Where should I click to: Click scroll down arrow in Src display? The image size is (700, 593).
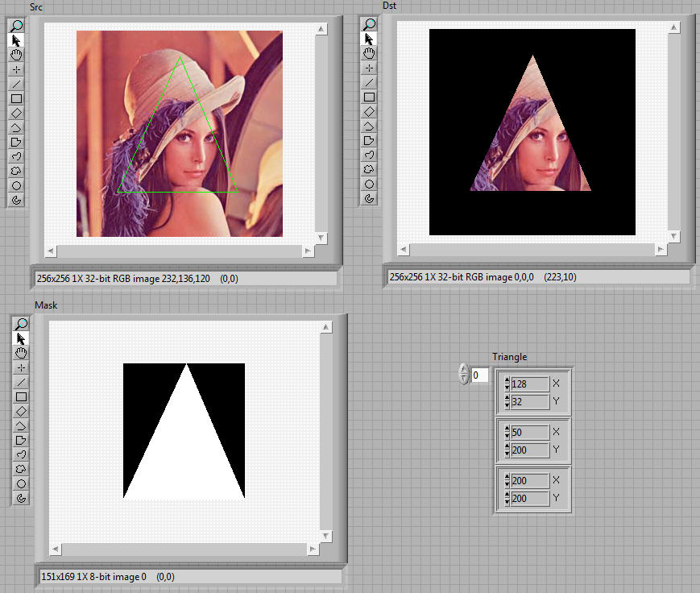pyautogui.click(x=321, y=238)
